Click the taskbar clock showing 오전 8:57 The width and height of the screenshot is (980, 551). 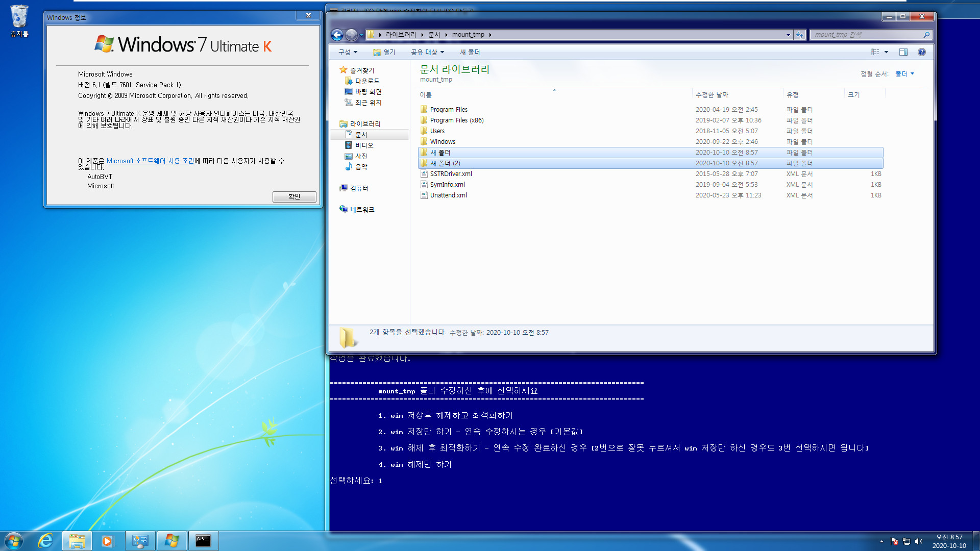[949, 541]
